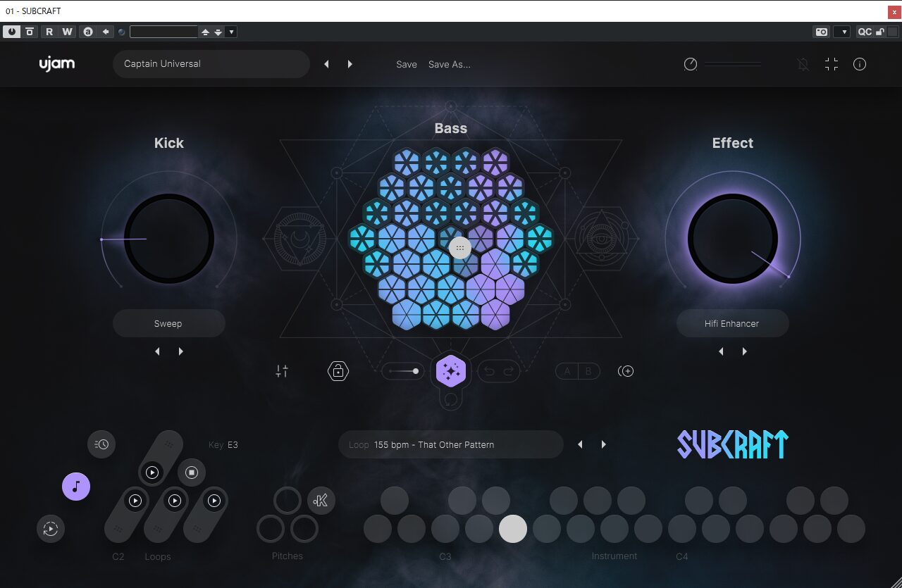This screenshot has width=902, height=588.
Task: Play the loop slot above C2 label
Action: tap(135, 501)
